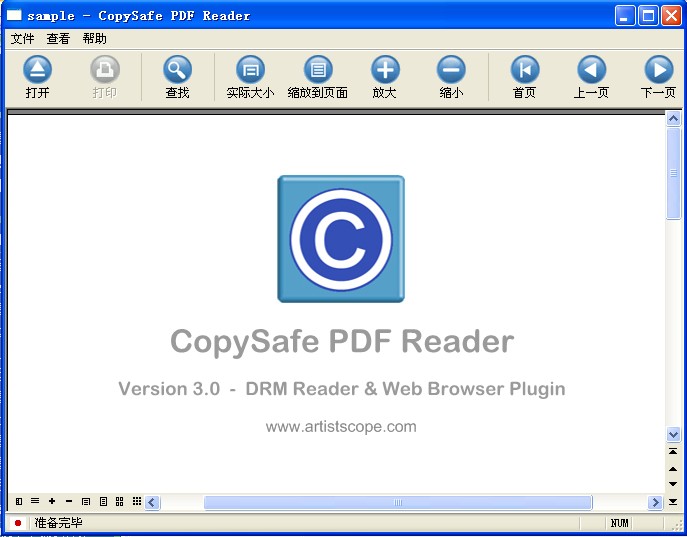Jump to last page with barred down arrow

[x=673, y=502]
